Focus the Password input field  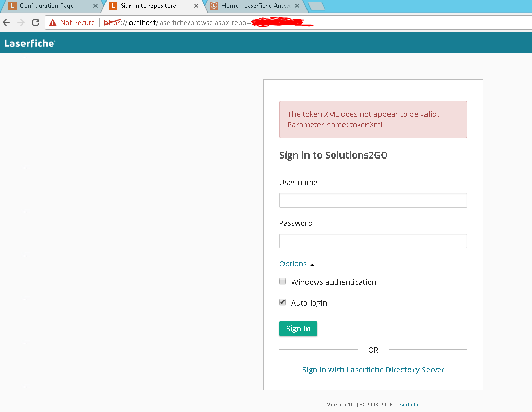point(373,241)
